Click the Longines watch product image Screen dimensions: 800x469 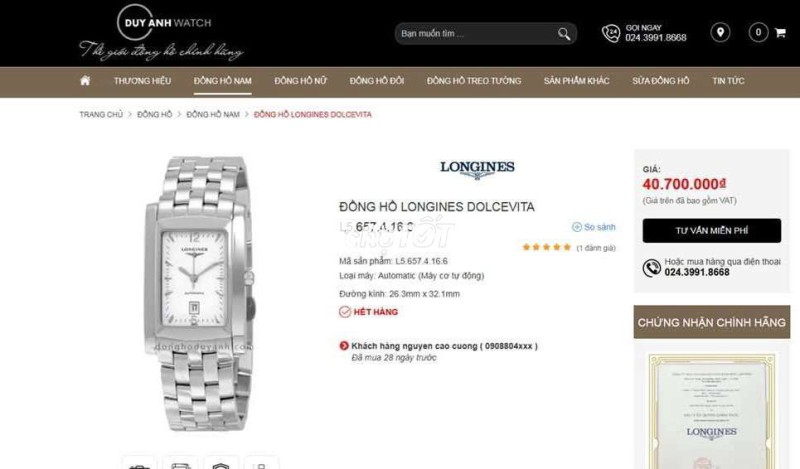click(x=200, y=293)
